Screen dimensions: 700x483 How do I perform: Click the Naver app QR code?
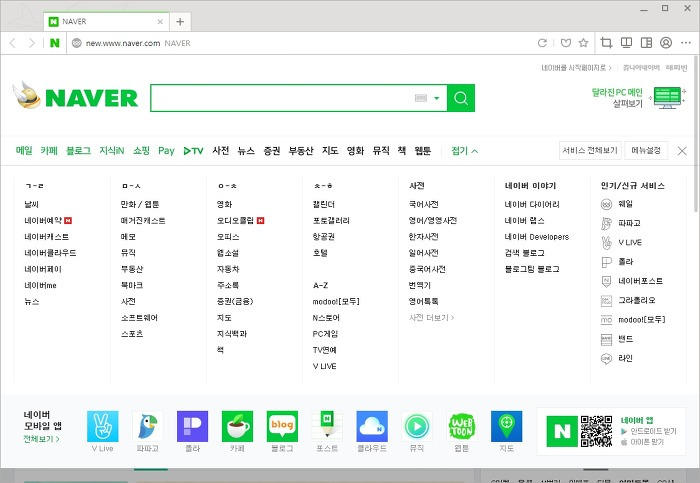[x=596, y=431]
